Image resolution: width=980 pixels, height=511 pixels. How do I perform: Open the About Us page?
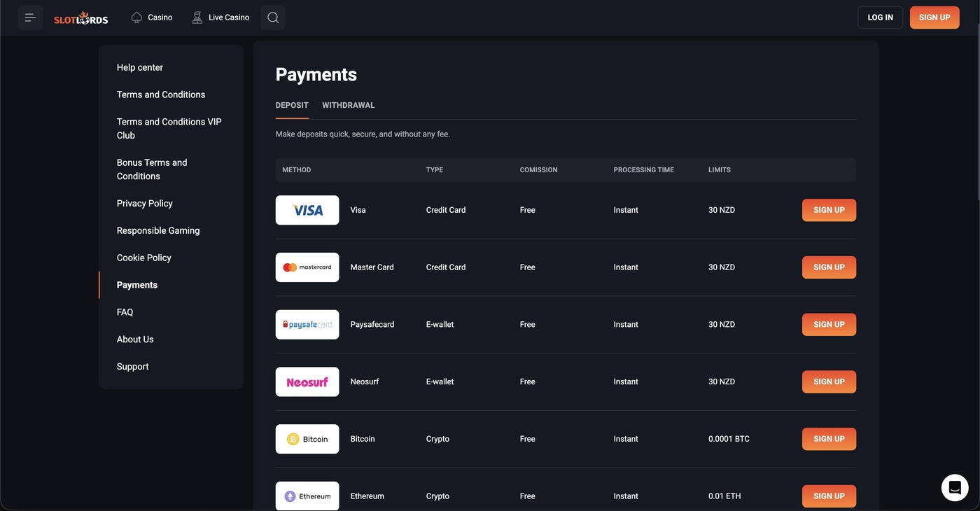tap(135, 339)
